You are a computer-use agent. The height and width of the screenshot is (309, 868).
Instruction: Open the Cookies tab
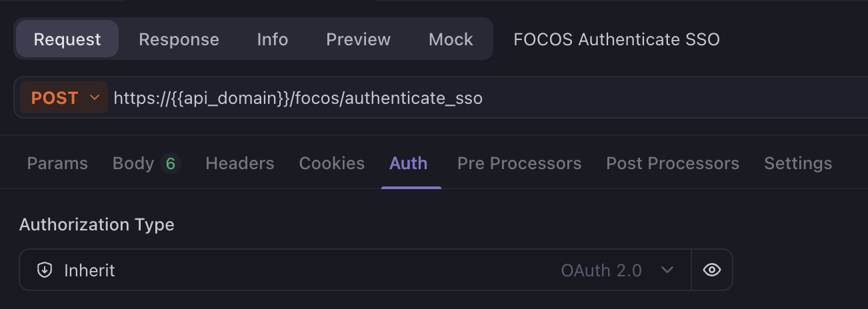point(332,163)
